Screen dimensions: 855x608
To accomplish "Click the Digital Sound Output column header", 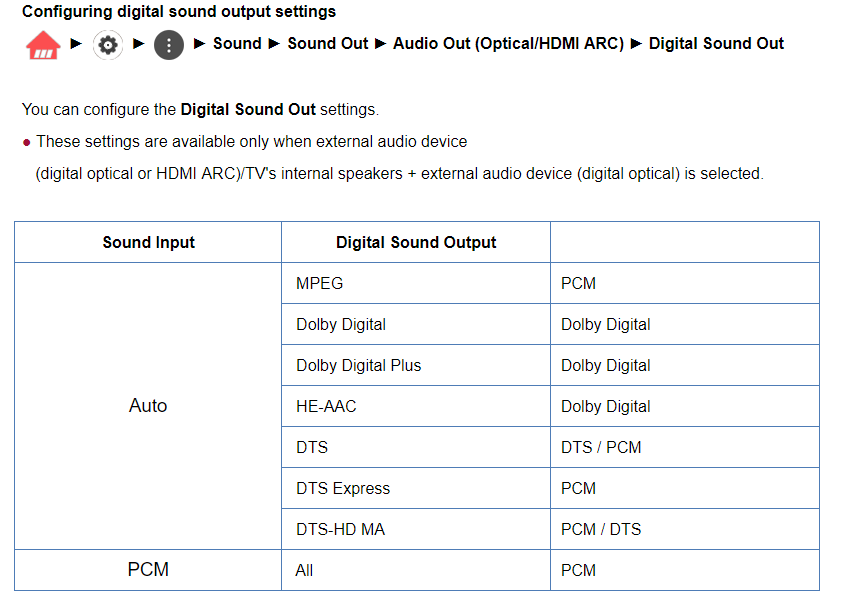I will tap(416, 242).
